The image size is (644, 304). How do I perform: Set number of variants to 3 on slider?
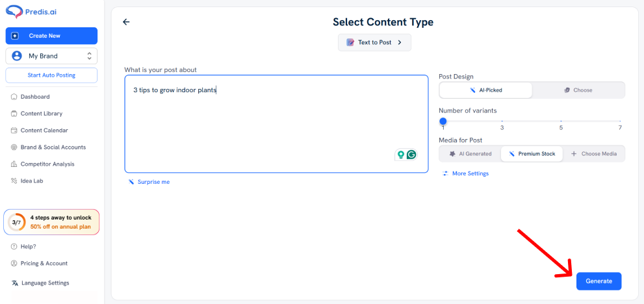502,121
